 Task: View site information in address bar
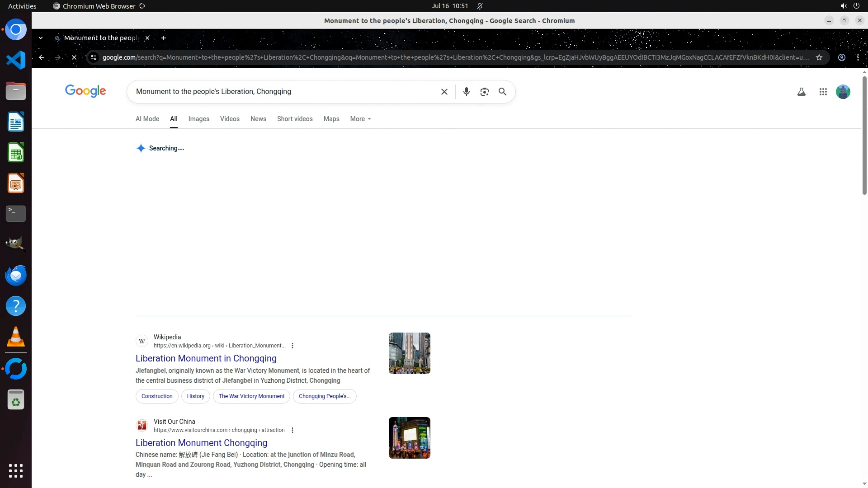(94, 57)
